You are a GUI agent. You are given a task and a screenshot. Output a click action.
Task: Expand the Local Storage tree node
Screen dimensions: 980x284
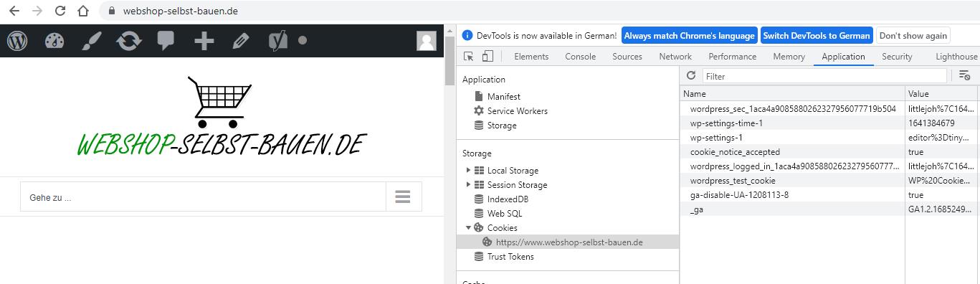click(469, 171)
